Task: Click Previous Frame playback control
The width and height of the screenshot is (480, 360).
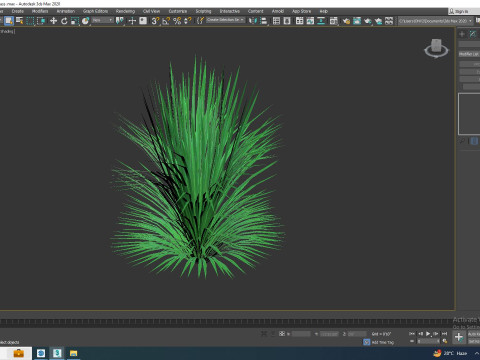Action: tap(420, 333)
